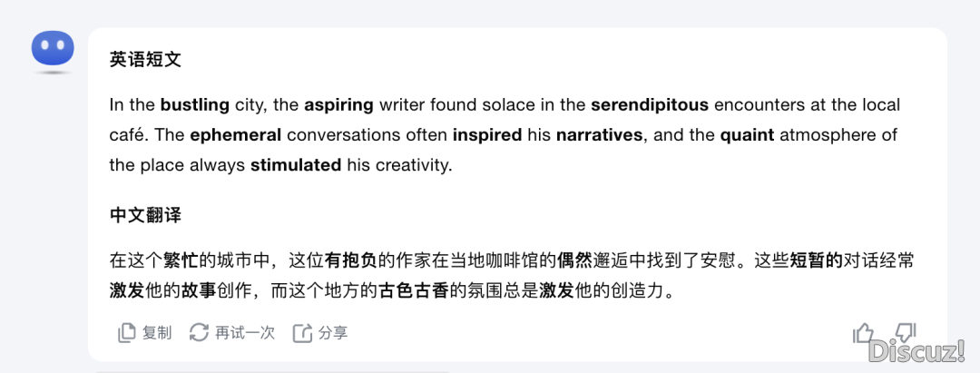
Task: Click the blue chatbot avatar icon
Action: click(53, 49)
